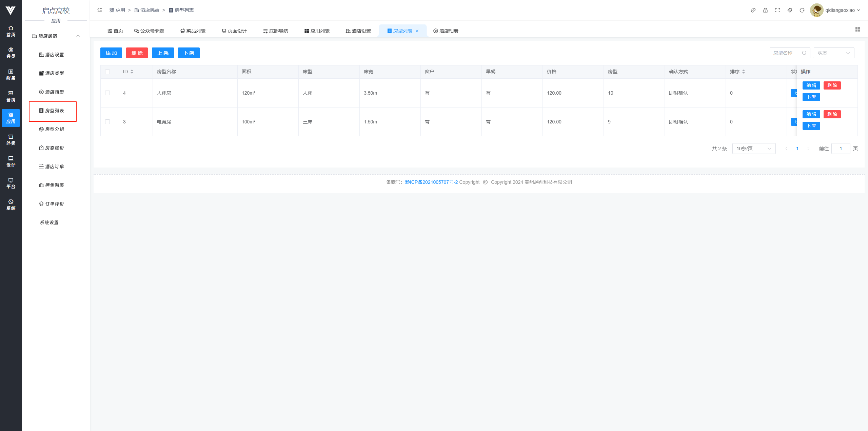868x431 pixels.
Task: Select all rows with header checkbox
Action: (107, 72)
